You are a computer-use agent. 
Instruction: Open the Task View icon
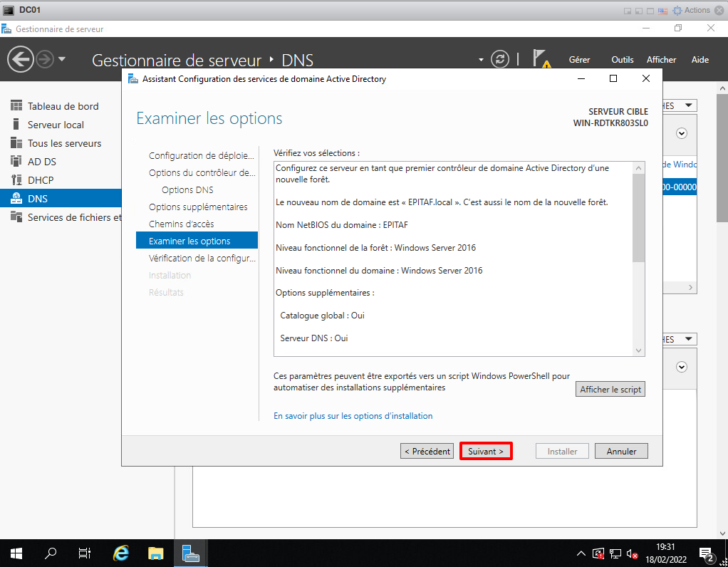pos(85,553)
